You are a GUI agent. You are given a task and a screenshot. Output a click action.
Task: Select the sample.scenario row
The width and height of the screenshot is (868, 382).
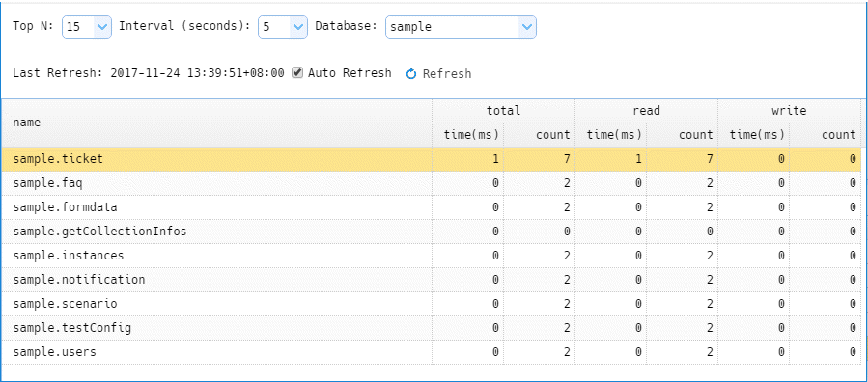(431, 304)
